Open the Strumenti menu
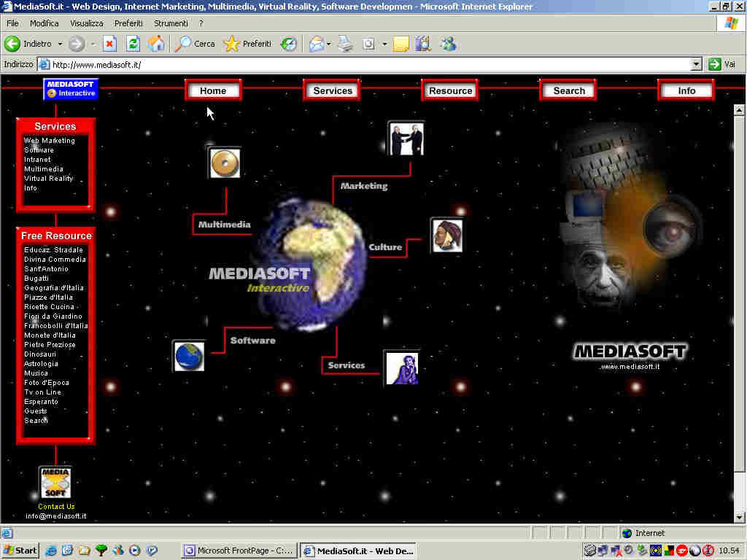 click(171, 23)
